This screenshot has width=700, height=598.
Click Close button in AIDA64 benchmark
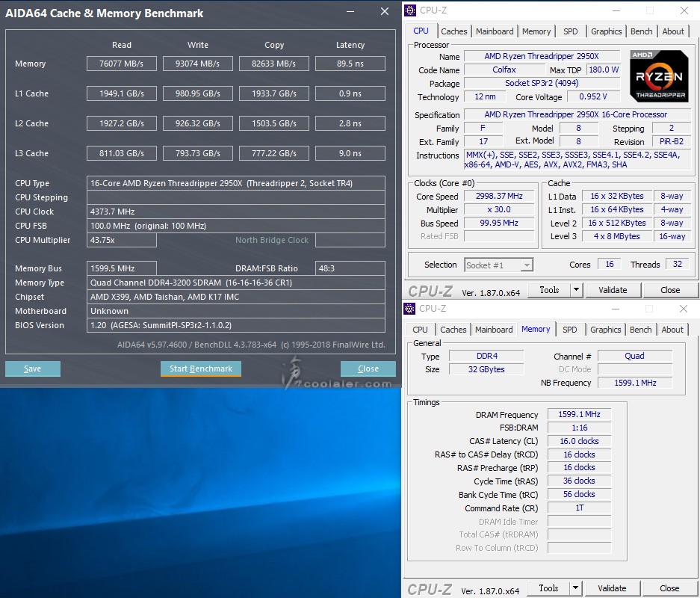(368, 369)
